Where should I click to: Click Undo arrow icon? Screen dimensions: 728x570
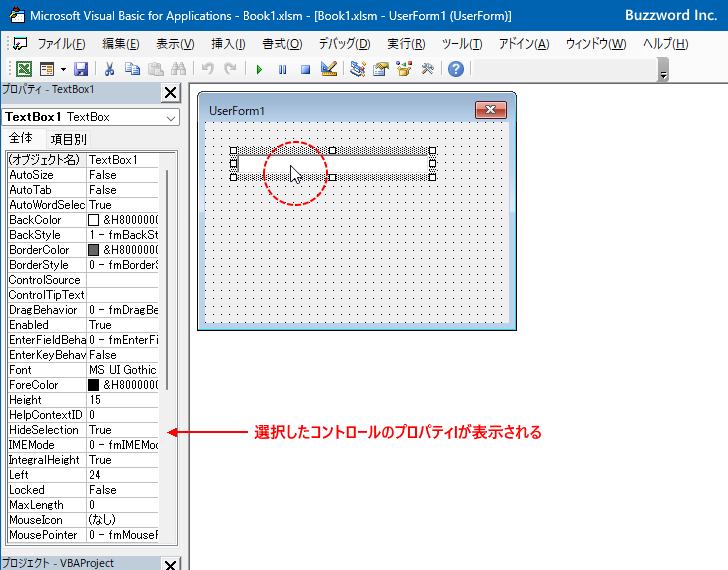pyautogui.click(x=208, y=69)
